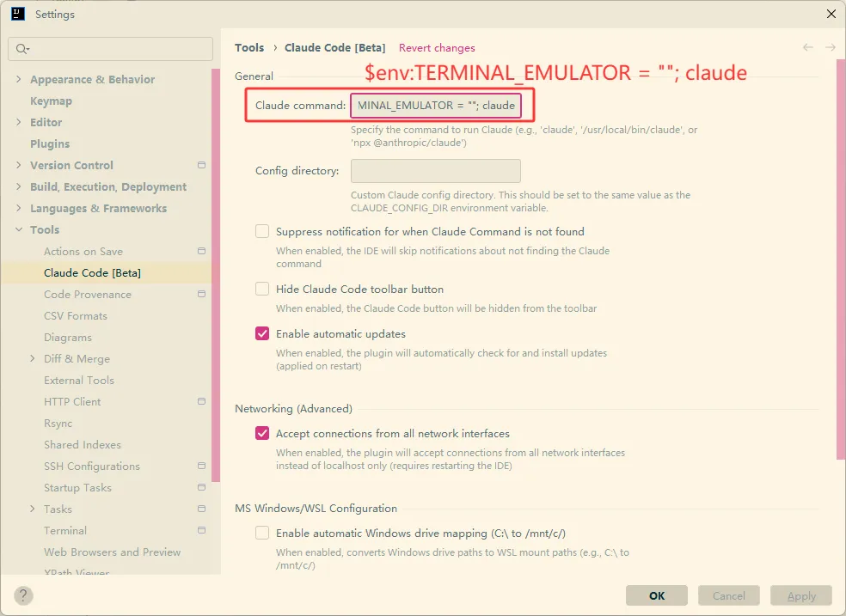The height and width of the screenshot is (616, 846).
Task: Expand Build, Execution, Deployment section
Action: 19,186
